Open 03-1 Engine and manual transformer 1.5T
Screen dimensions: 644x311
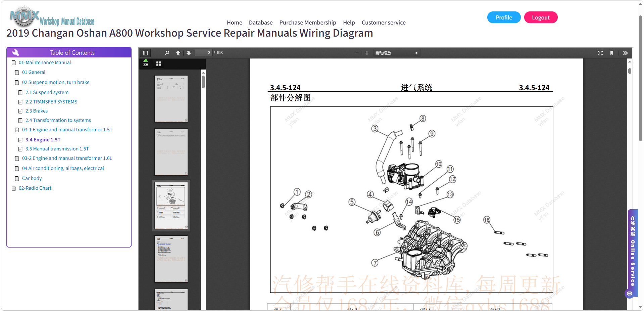point(67,130)
